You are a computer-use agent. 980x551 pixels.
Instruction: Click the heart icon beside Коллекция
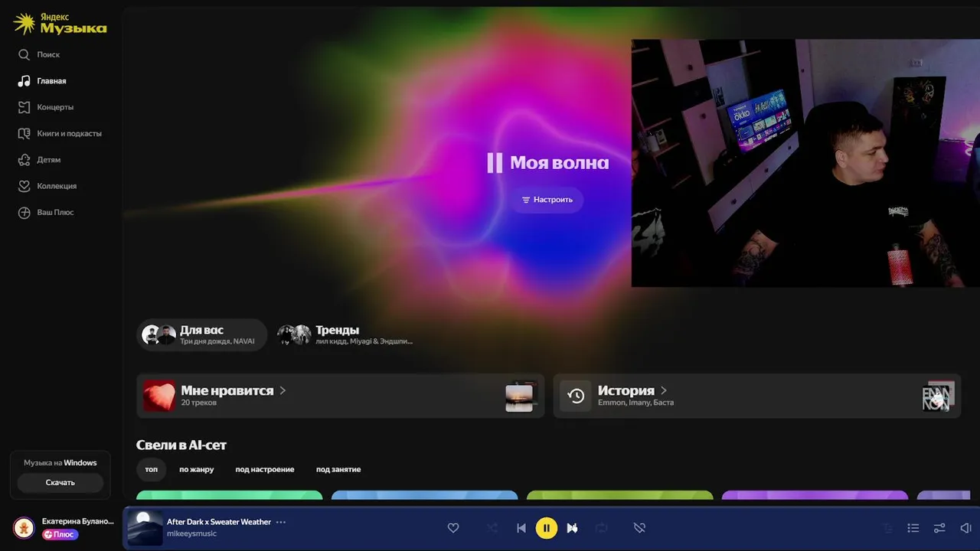coord(24,186)
